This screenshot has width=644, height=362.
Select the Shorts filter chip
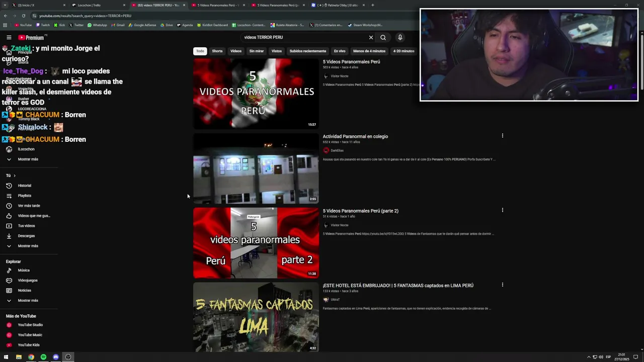(217, 51)
